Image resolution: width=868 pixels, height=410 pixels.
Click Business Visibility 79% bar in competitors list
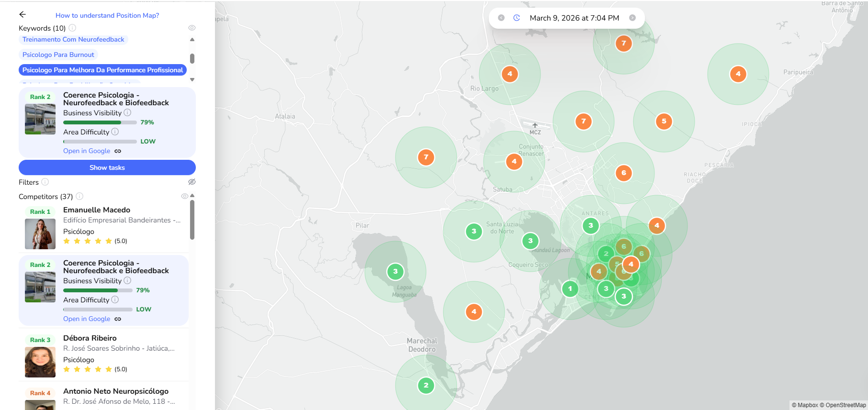[98, 290]
